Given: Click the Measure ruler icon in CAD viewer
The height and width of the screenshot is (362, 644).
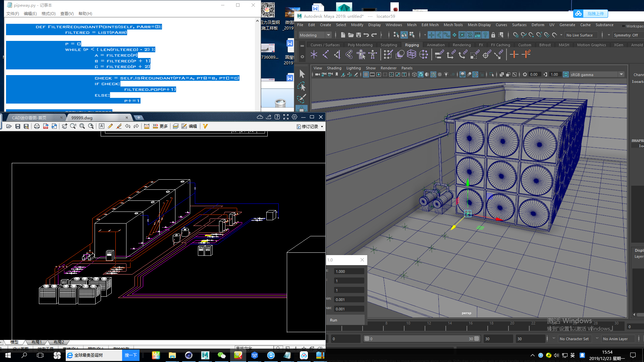Looking at the screenshot, I should click(147, 126).
